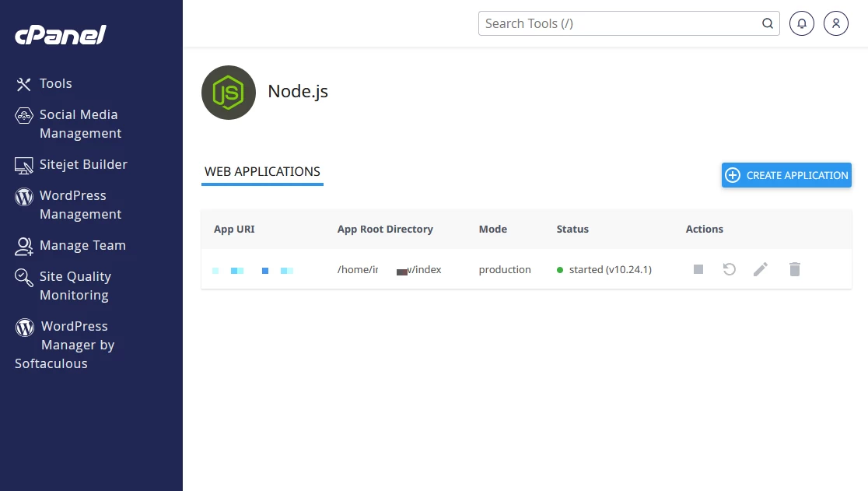The image size is (868, 491).
Task: Click the Tools wrench icon
Action: (x=23, y=84)
